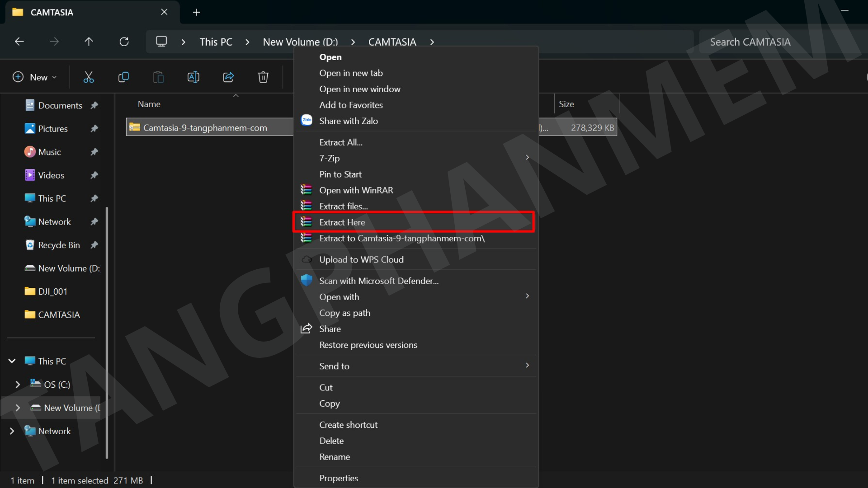This screenshot has width=868, height=488.
Task: Click the Share icon in toolbar
Action: pyautogui.click(x=228, y=77)
